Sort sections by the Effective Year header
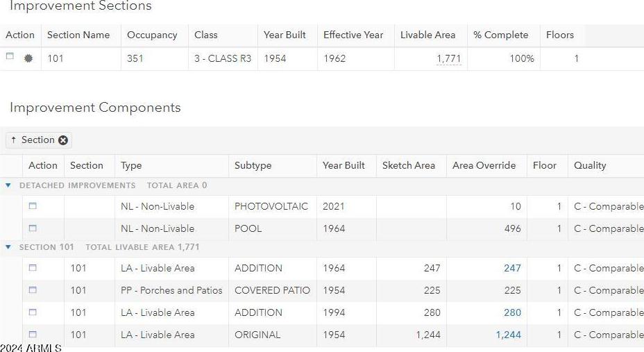The width and height of the screenshot is (644, 352). click(x=353, y=35)
